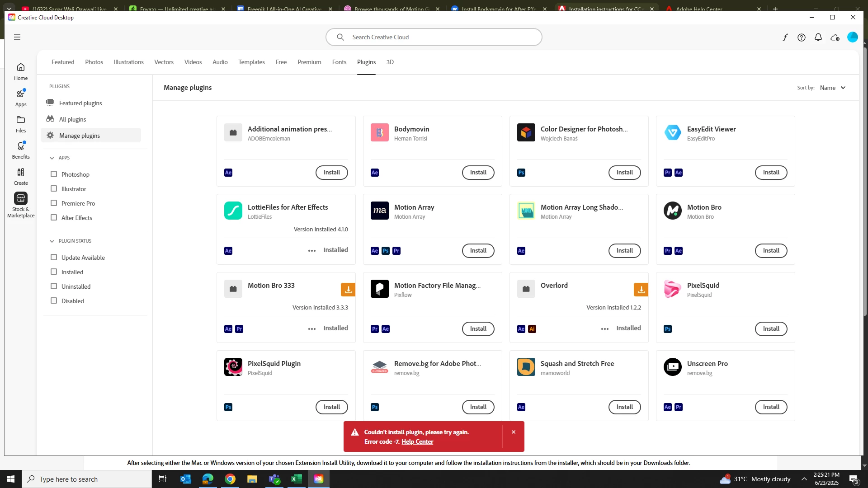The height and width of the screenshot is (488, 868).
Task: Enable the After Effects filter checkbox
Action: (54, 218)
